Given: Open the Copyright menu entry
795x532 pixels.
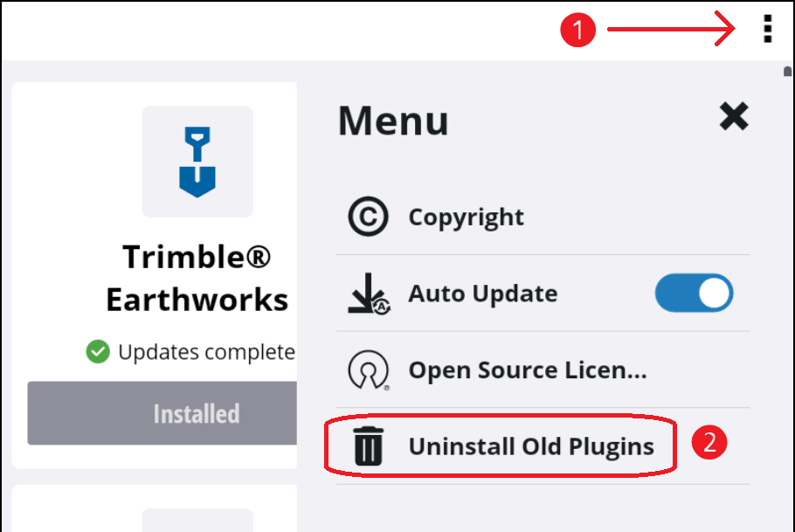Looking at the screenshot, I should click(466, 218).
